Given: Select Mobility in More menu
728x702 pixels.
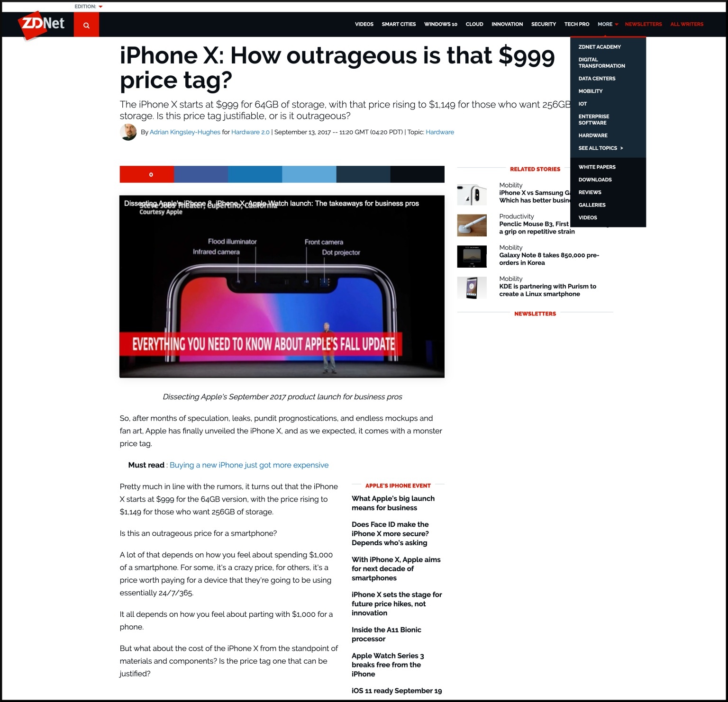Looking at the screenshot, I should tap(591, 91).
